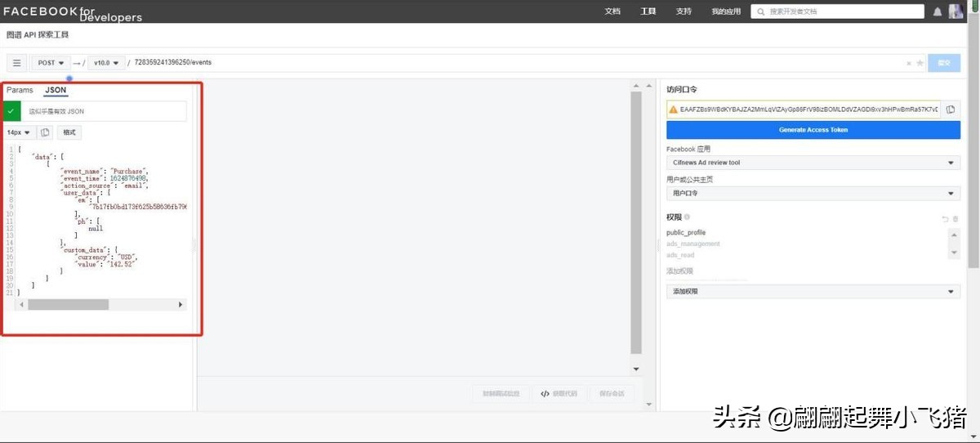Copy access token using copy icon
980x443 pixels.
pos(951,109)
